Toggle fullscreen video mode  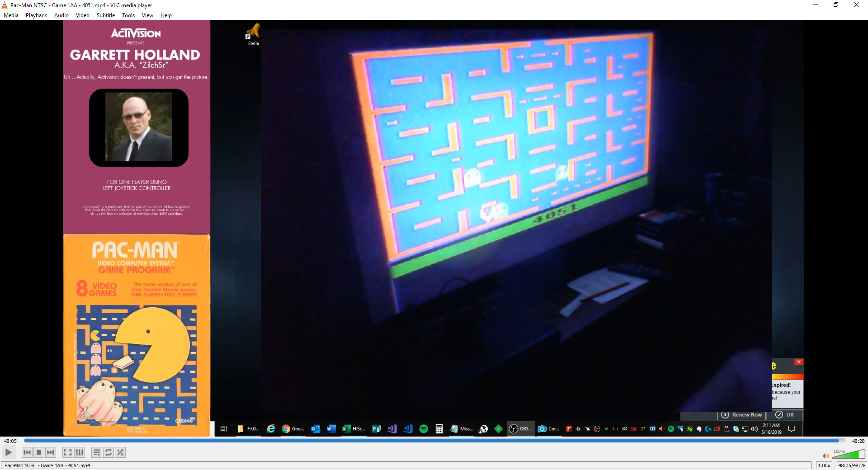click(68, 452)
